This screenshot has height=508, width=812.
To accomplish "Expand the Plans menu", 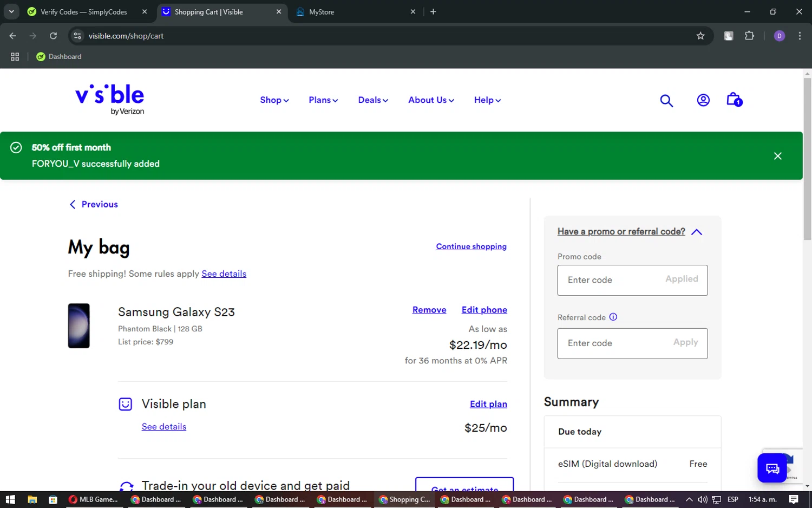I will pos(323,100).
